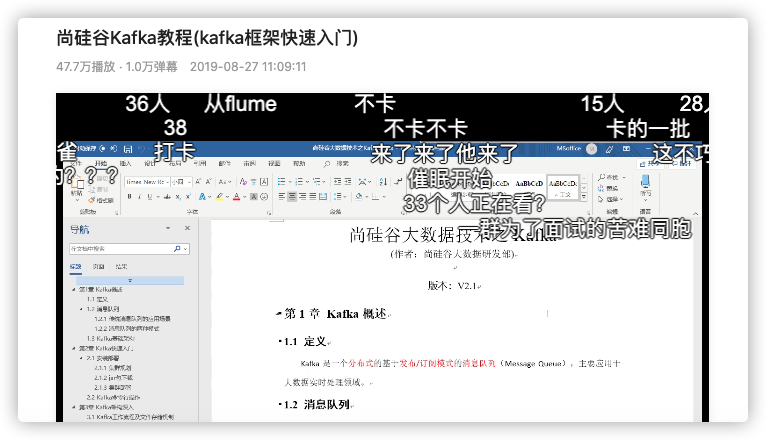Viewport: 766px width, 440px height.
Task: Expand the styles gallery more arrow
Action: pyautogui.click(x=584, y=197)
